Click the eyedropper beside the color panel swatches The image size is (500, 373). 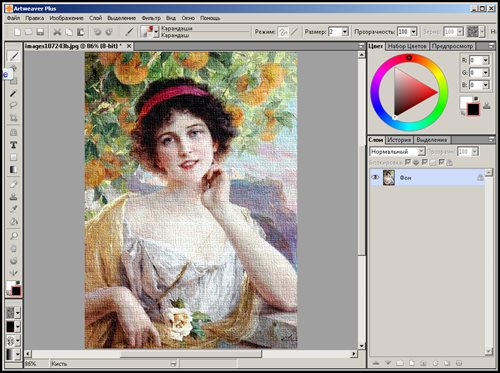(x=487, y=106)
